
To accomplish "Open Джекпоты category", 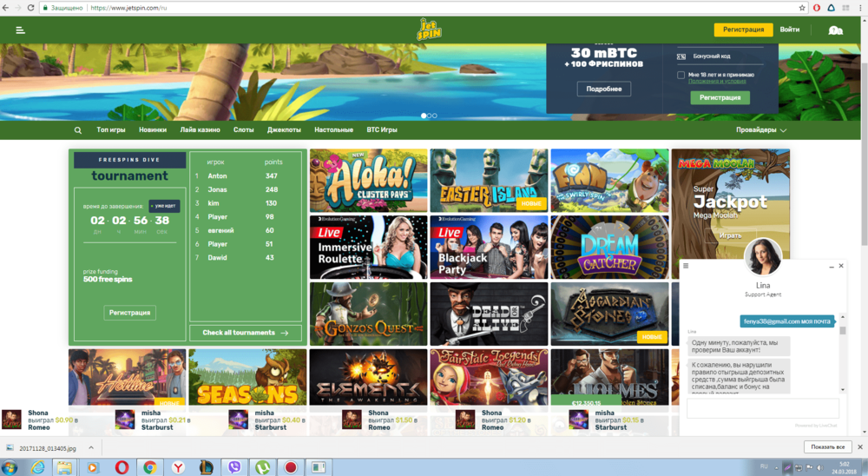I will [x=284, y=129].
